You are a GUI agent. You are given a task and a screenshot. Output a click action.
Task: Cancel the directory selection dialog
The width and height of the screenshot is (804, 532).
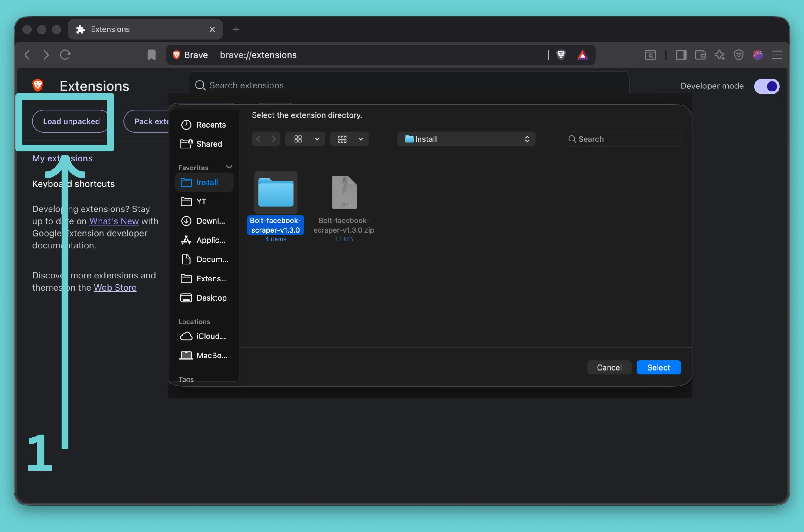(609, 367)
